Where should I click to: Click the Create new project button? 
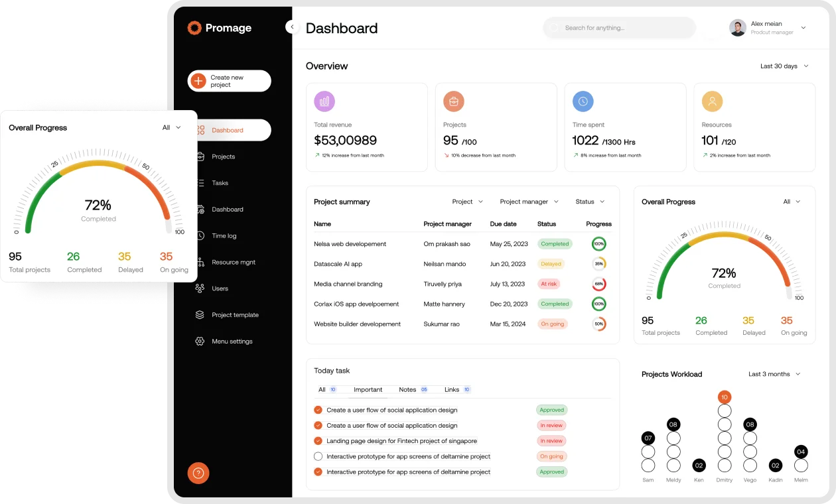tap(229, 80)
